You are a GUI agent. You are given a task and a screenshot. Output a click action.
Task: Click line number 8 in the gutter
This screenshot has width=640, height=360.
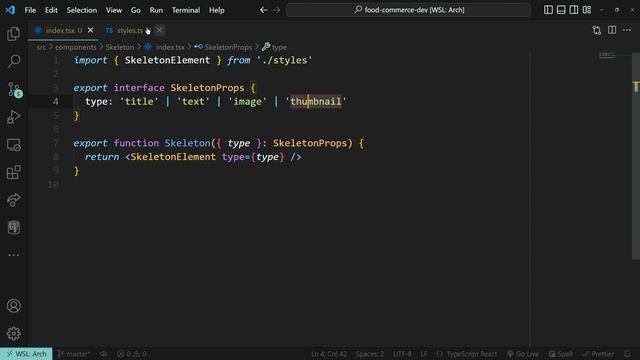click(x=56, y=157)
